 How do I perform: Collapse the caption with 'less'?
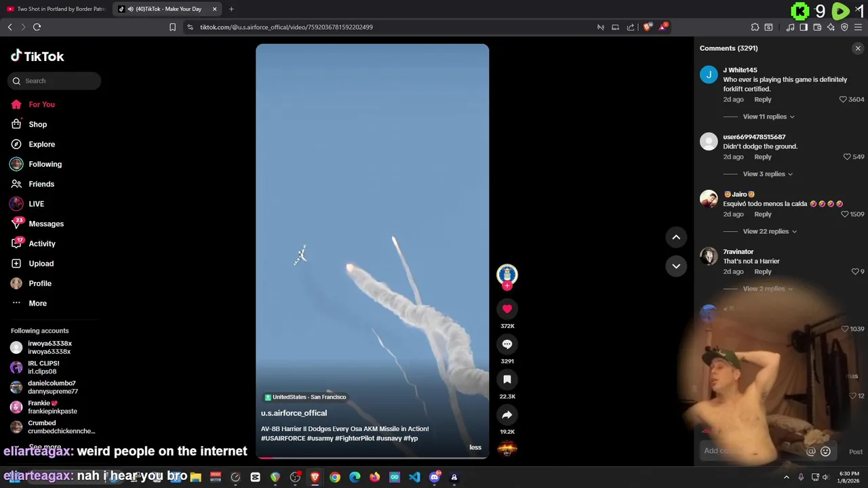pos(475,447)
